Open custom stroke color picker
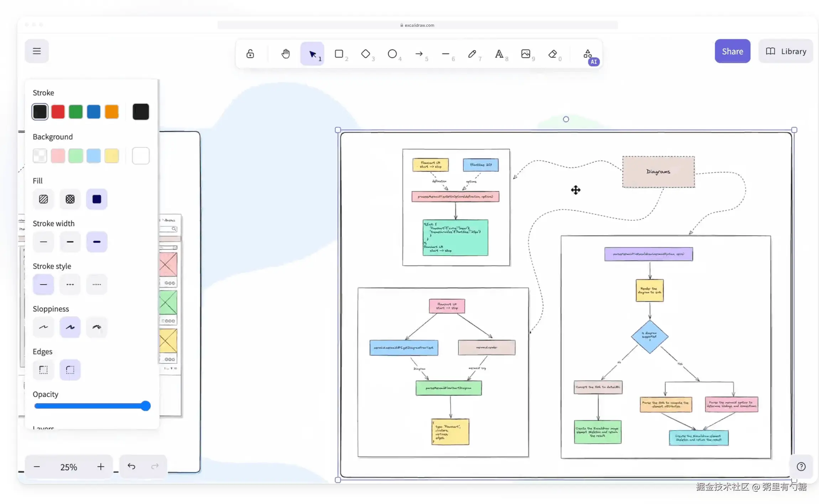819x504 pixels. pos(141,112)
